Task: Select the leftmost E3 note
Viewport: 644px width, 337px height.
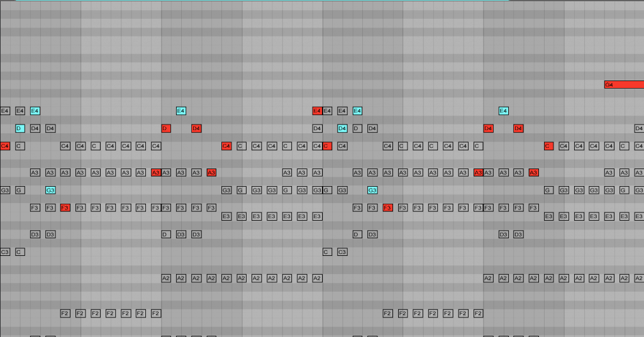Action: pyautogui.click(x=226, y=216)
